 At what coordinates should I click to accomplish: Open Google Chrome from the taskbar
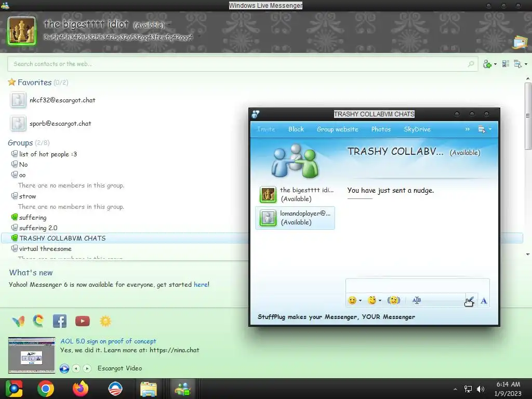pyautogui.click(x=46, y=389)
